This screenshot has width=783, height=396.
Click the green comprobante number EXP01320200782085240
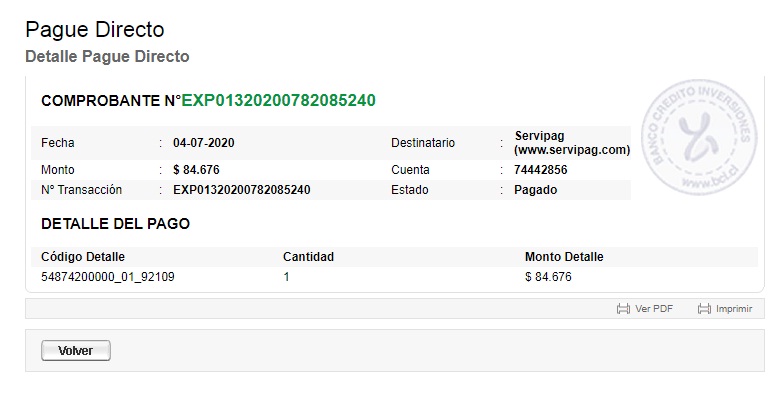[278, 100]
